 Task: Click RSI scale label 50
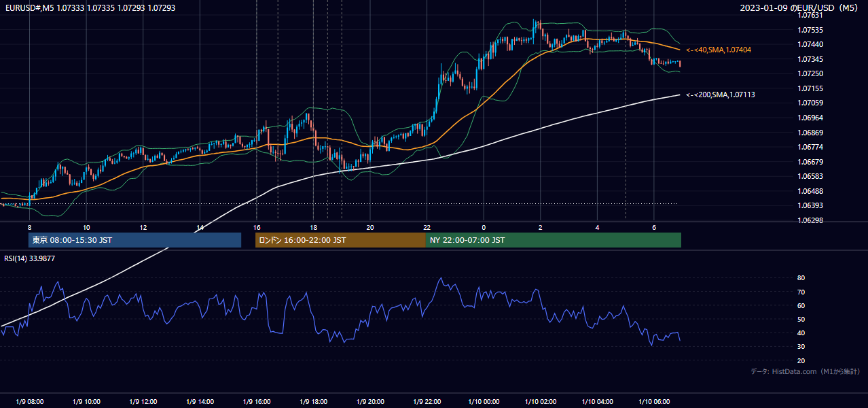point(801,319)
